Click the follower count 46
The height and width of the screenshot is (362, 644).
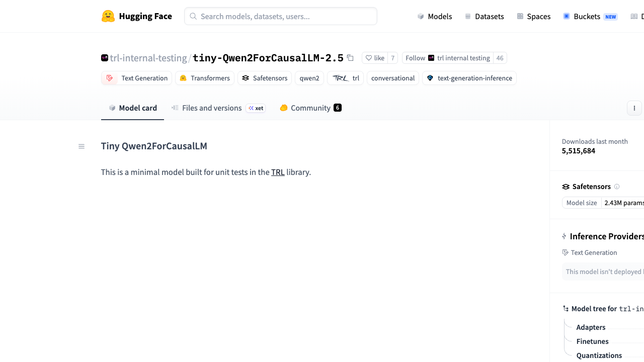pyautogui.click(x=500, y=58)
